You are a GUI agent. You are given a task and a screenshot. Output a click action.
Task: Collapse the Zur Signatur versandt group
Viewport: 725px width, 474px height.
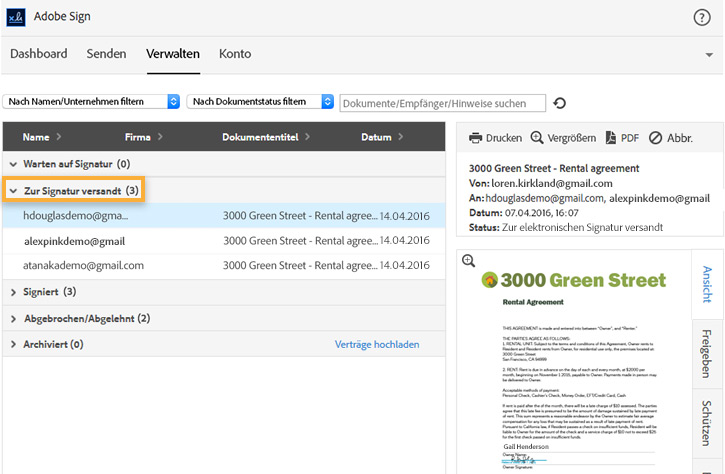[14, 190]
